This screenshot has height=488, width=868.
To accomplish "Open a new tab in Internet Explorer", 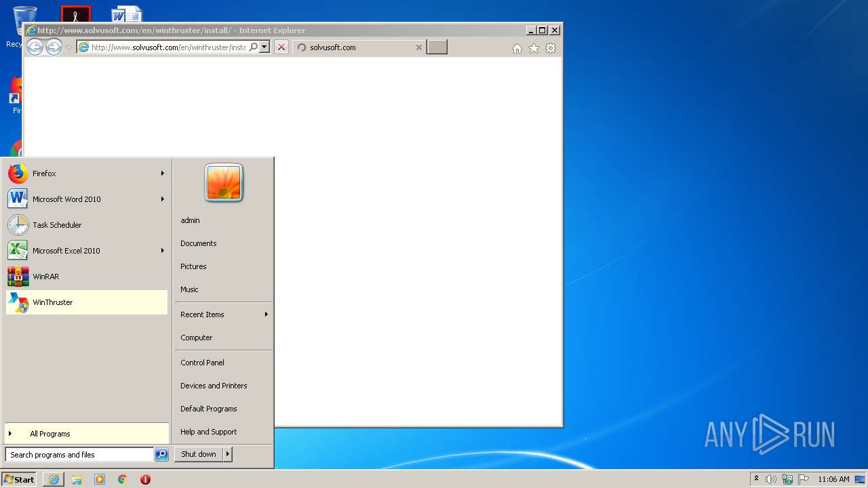I will tap(437, 47).
